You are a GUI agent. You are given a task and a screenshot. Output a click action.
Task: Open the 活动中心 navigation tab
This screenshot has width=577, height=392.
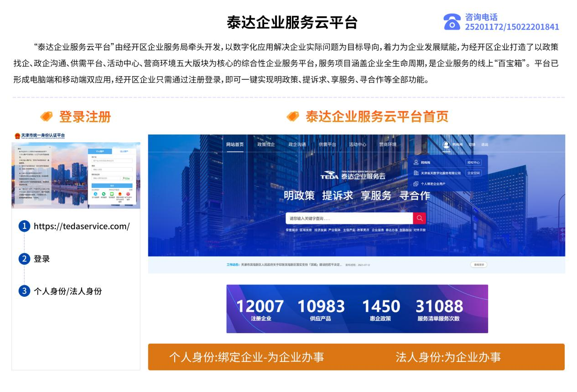pos(358,144)
